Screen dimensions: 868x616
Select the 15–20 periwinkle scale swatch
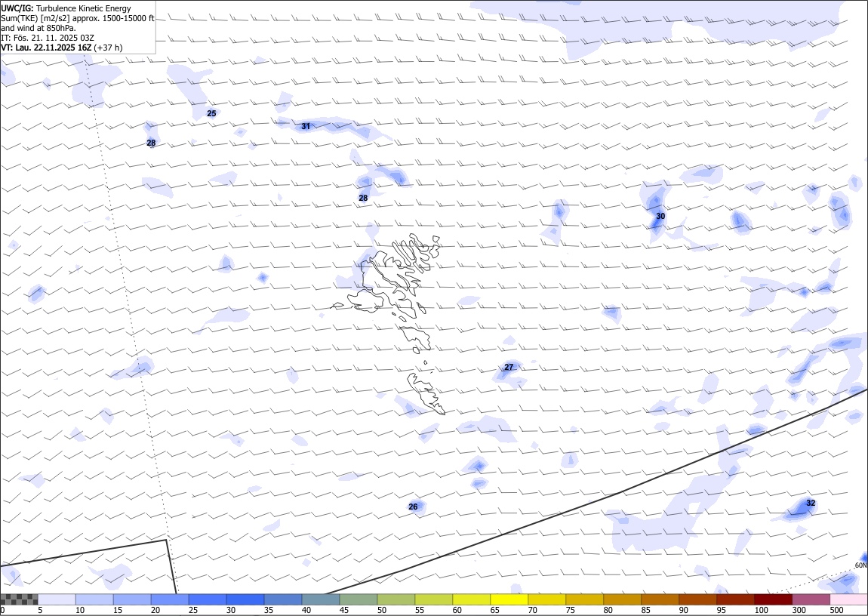tap(132, 599)
